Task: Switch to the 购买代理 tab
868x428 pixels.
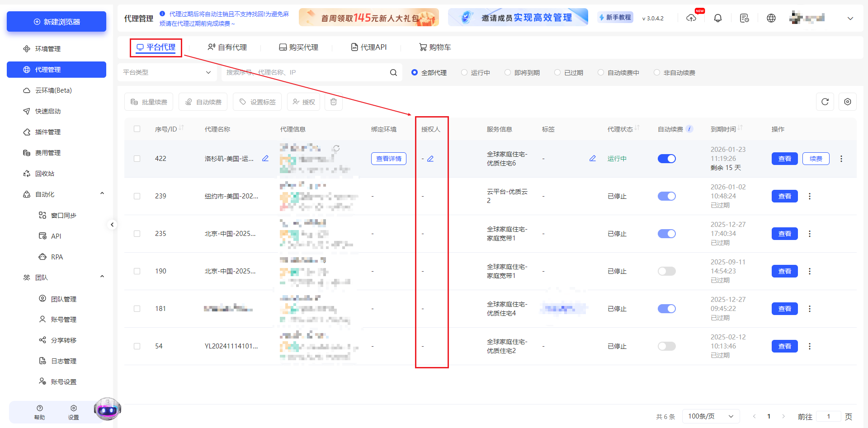Action: tap(298, 47)
